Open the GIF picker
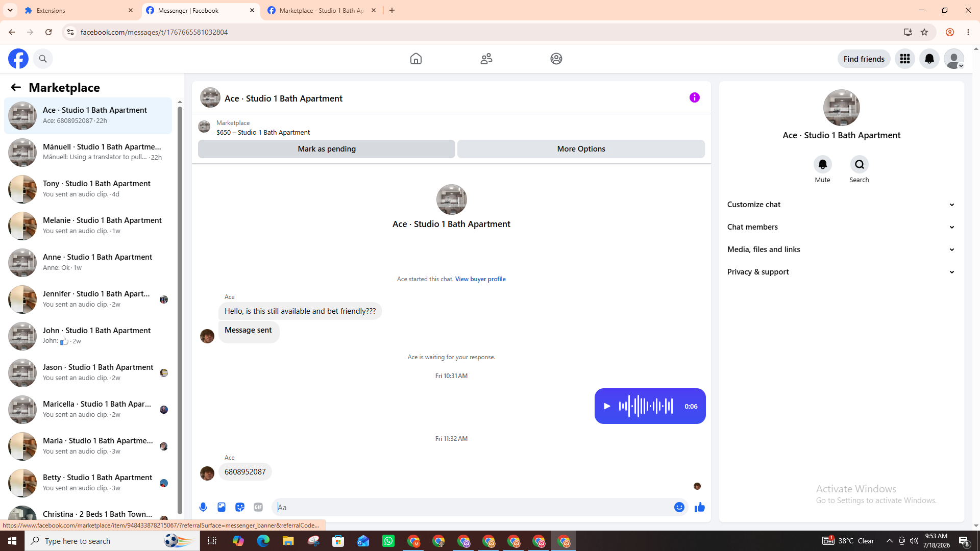Viewport: 980px width, 551px height. (x=258, y=507)
